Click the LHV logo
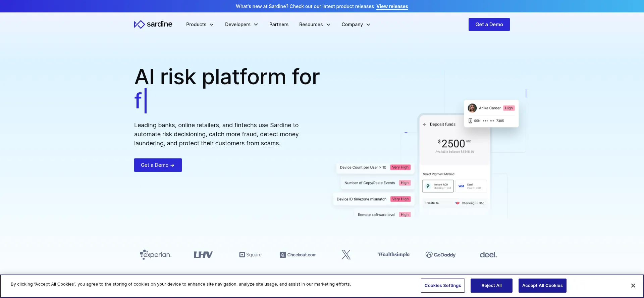This screenshot has width=644, height=298. coord(203,255)
